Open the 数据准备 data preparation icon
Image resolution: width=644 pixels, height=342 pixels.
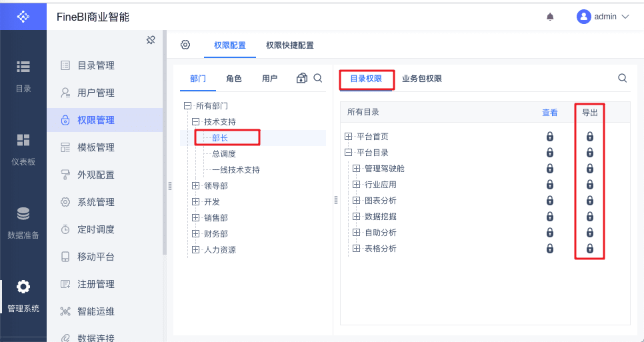23,223
